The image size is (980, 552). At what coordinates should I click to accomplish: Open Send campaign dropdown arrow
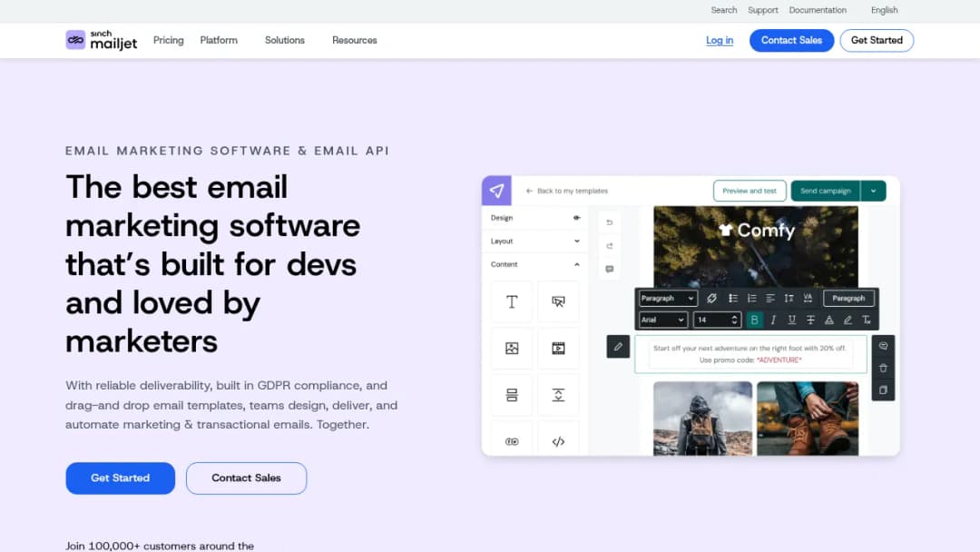pos(873,191)
